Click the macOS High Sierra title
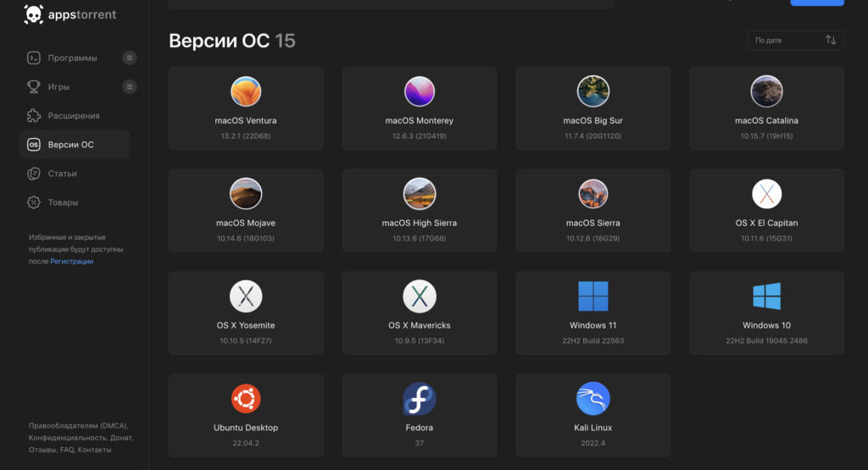 coord(419,223)
